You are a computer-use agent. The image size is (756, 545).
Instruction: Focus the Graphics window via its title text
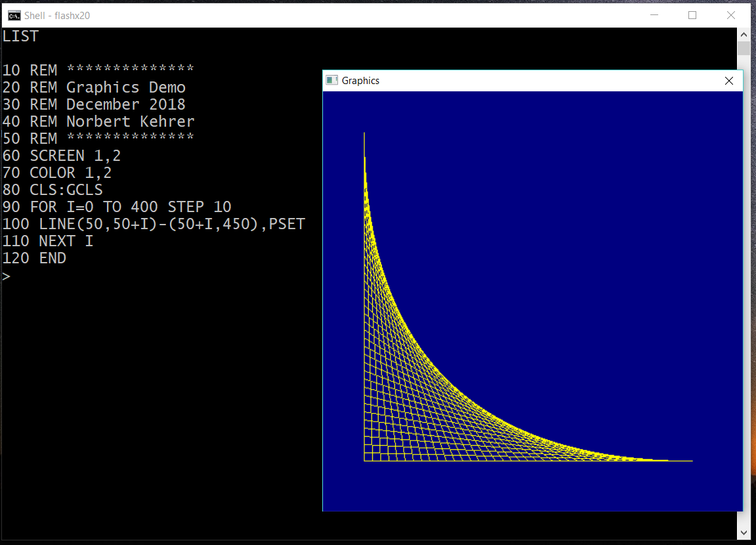tap(360, 81)
